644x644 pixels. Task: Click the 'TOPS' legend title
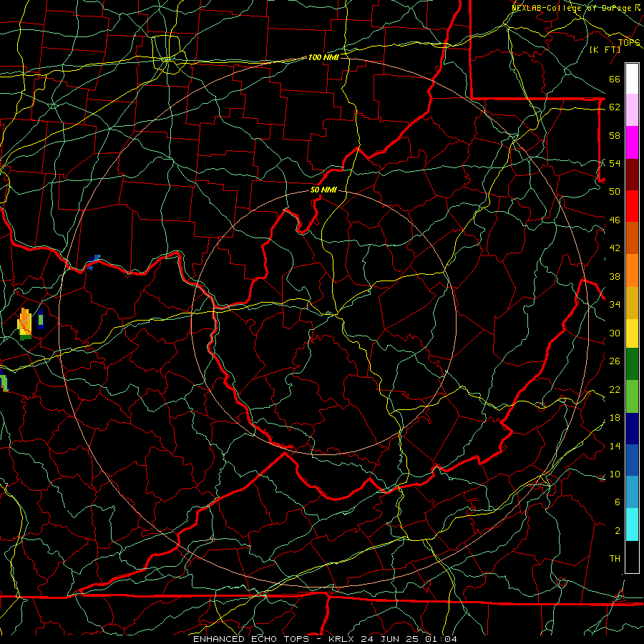coord(629,43)
